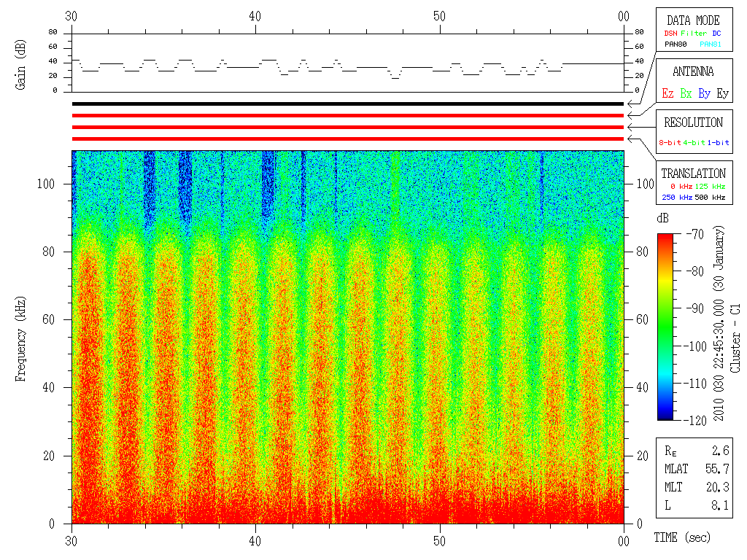Click the 1-bit resolution label
This screenshot has height=560, width=747.
click(x=718, y=142)
